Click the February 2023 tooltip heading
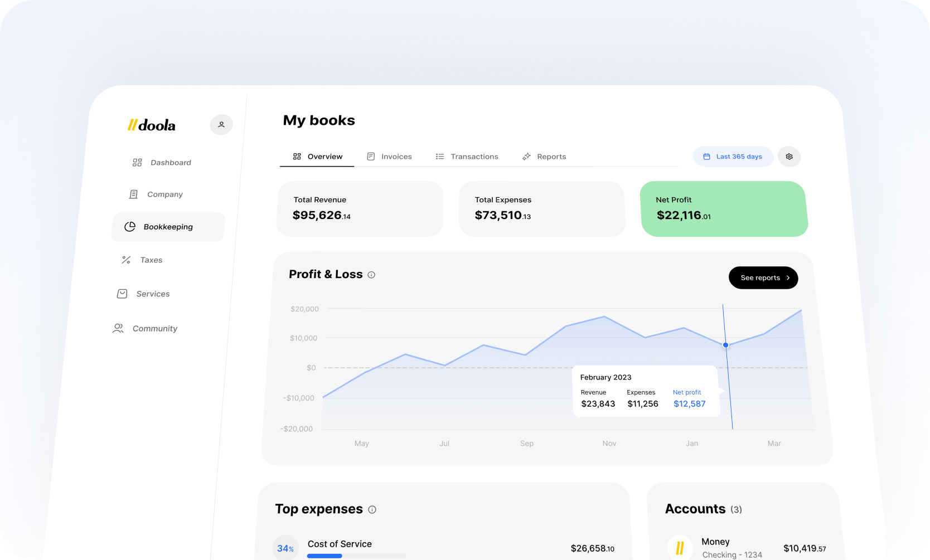 [606, 377]
